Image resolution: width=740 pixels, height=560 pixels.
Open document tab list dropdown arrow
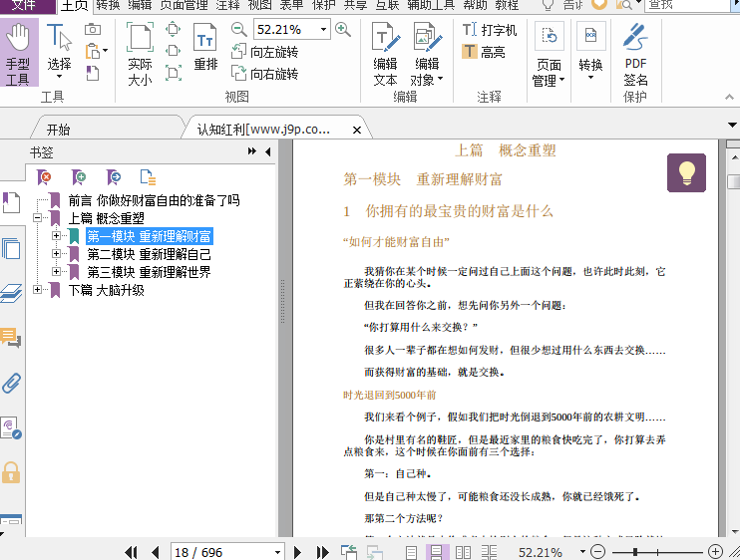(x=732, y=125)
